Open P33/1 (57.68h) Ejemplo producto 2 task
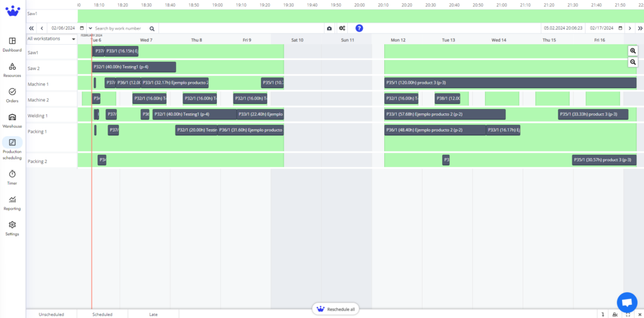 point(445,115)
